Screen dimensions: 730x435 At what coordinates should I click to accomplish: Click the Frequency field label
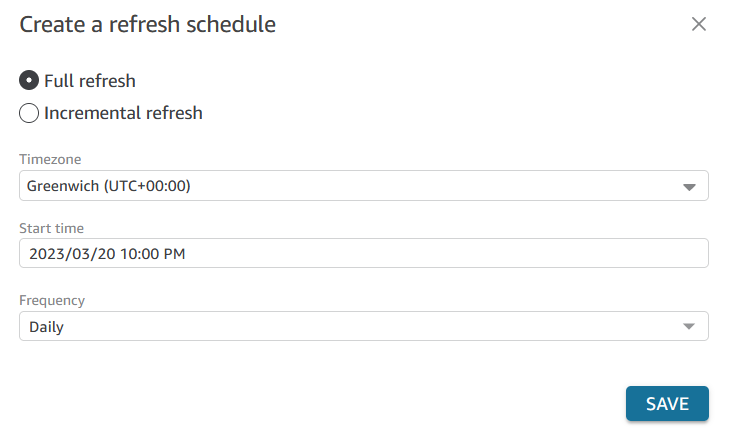(x=52, y=300)
